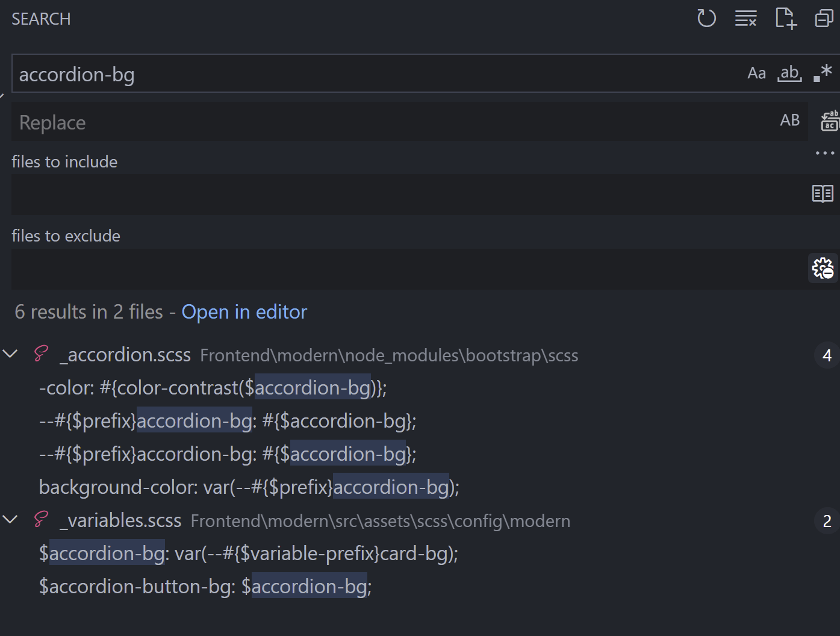This screenshot has width=840, height=636.
Task: Enable regular expression search
Action: [823, 73]
